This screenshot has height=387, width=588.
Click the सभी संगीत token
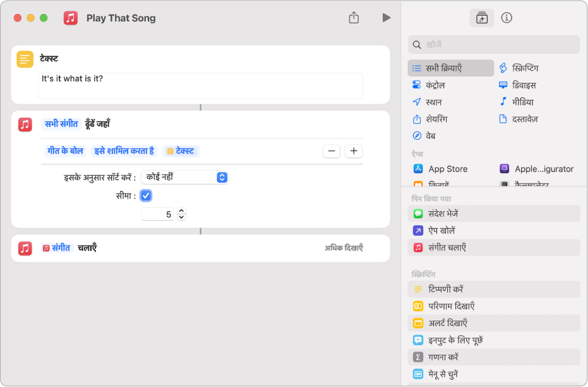point(61,124)
